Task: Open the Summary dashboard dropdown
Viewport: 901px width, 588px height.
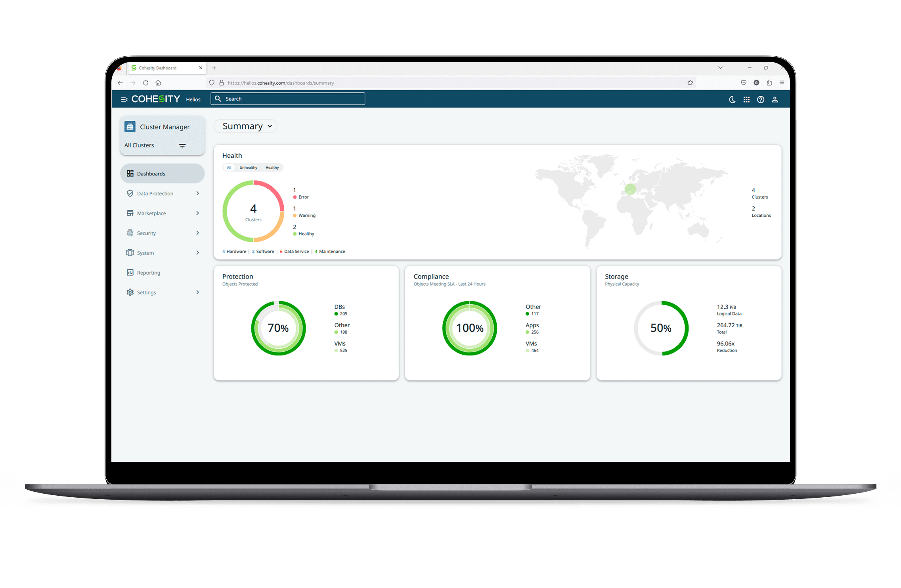Action: point(247,126)
